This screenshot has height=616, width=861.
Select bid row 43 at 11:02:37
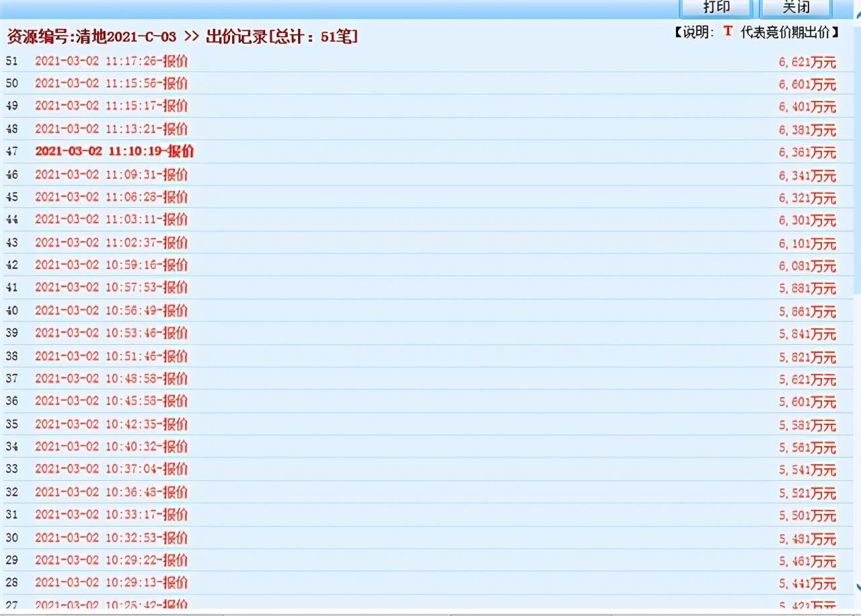pyautogui.click(x=428, y=242)
